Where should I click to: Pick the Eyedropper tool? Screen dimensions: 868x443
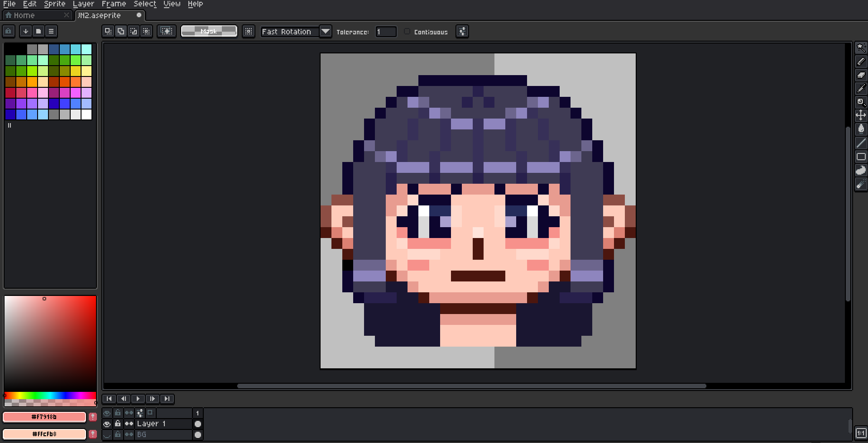[861, 89]
